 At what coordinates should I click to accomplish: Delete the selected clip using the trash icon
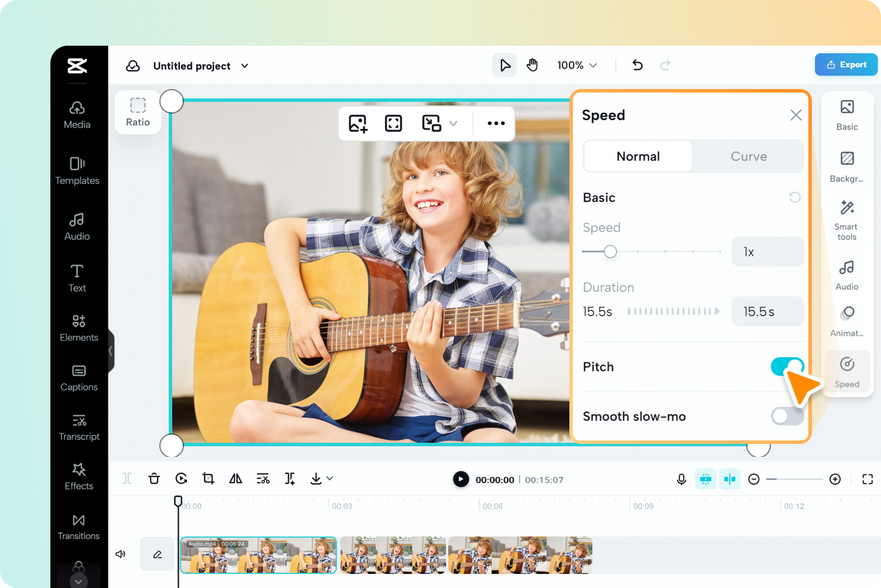click(154, 478)
